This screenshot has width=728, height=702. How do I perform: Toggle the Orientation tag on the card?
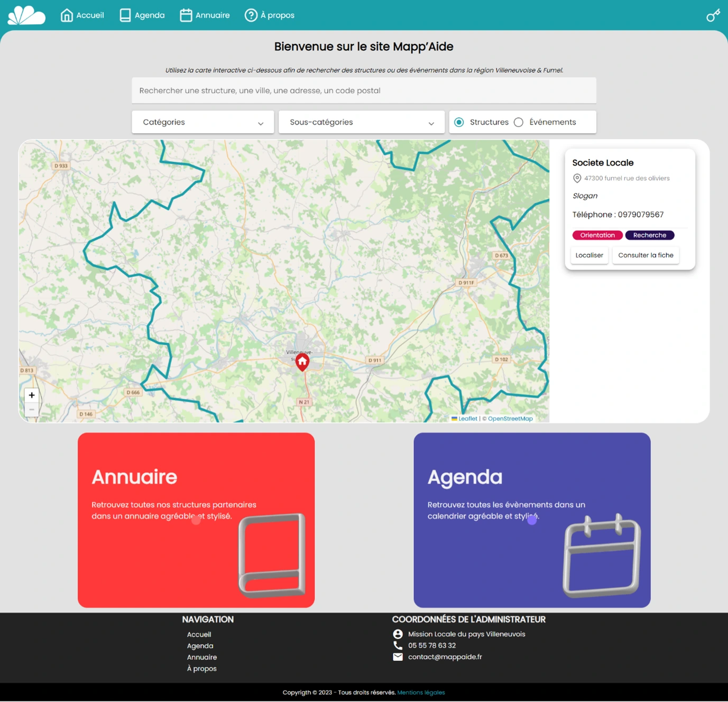point(597,235)
